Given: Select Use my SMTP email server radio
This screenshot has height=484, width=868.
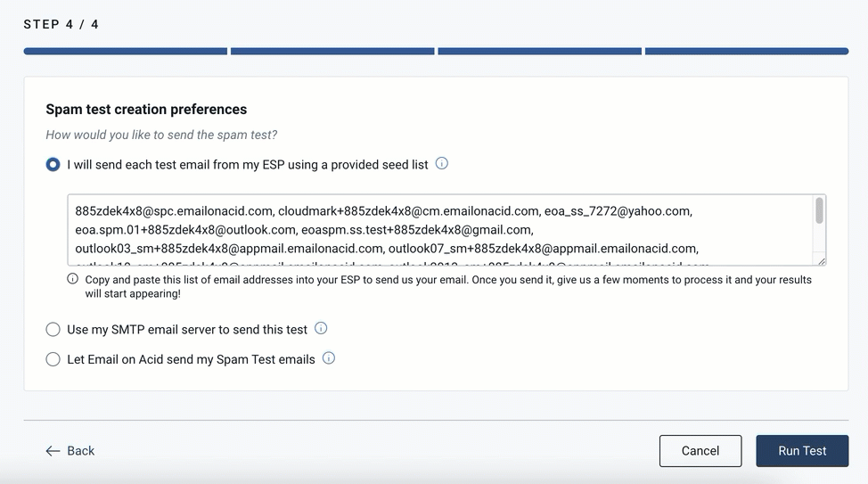Looking at the screenshot, I should point(53,330).
